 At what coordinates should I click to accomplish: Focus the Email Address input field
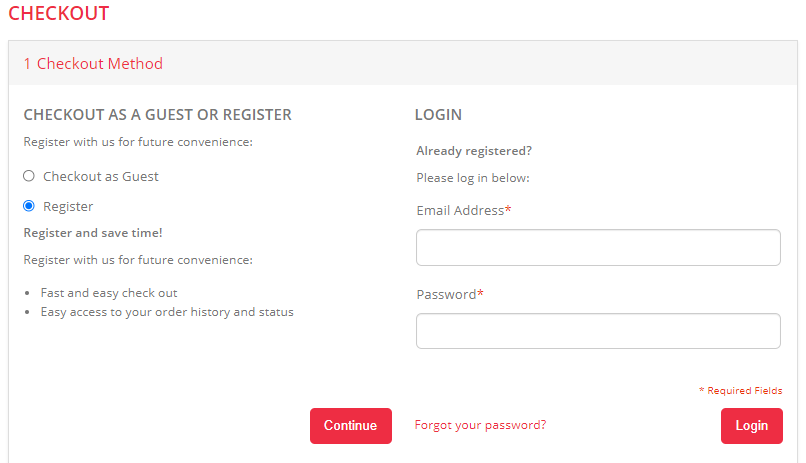coord(598,248)
